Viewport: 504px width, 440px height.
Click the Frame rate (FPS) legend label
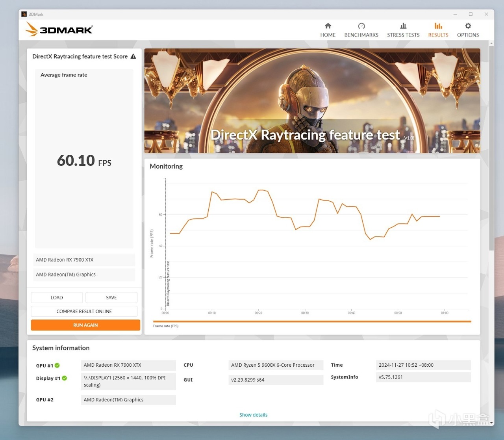[x=166, y=326]
